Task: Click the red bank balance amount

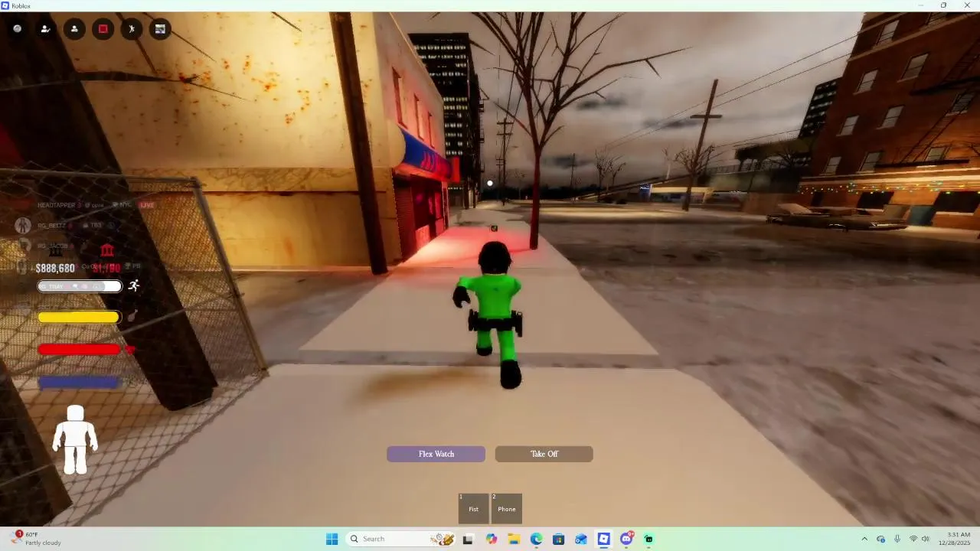Action: tap(106, 269)
